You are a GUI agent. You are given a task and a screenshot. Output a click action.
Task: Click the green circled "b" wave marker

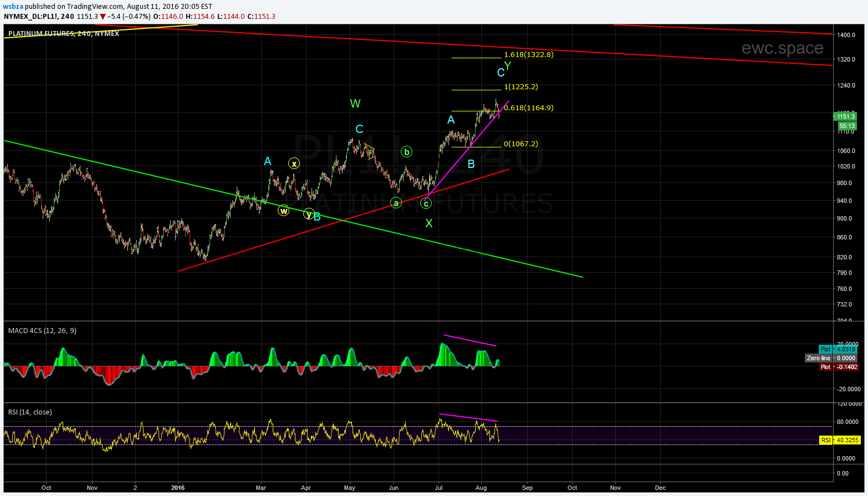406,152
